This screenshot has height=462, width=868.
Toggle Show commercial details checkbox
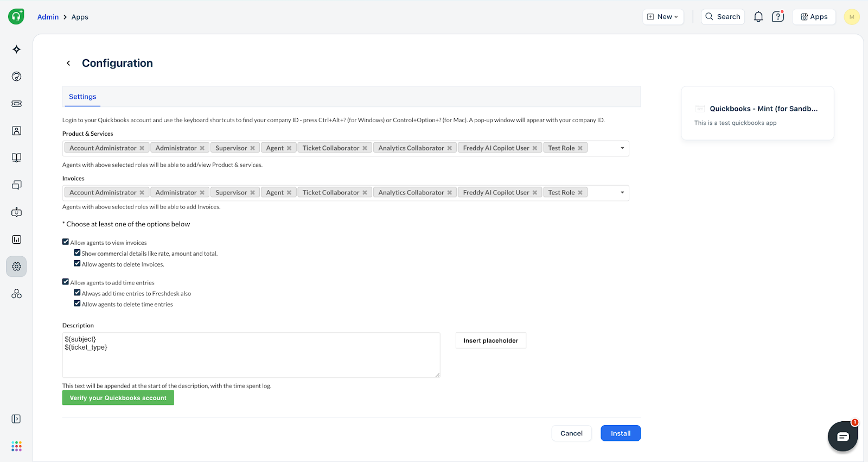tap(77, 253)
